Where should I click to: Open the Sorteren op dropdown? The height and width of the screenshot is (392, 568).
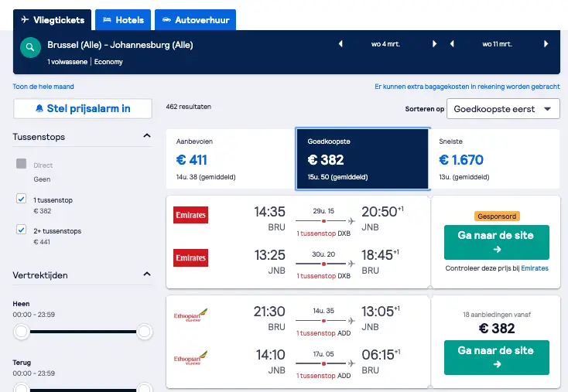coord(503,108)
